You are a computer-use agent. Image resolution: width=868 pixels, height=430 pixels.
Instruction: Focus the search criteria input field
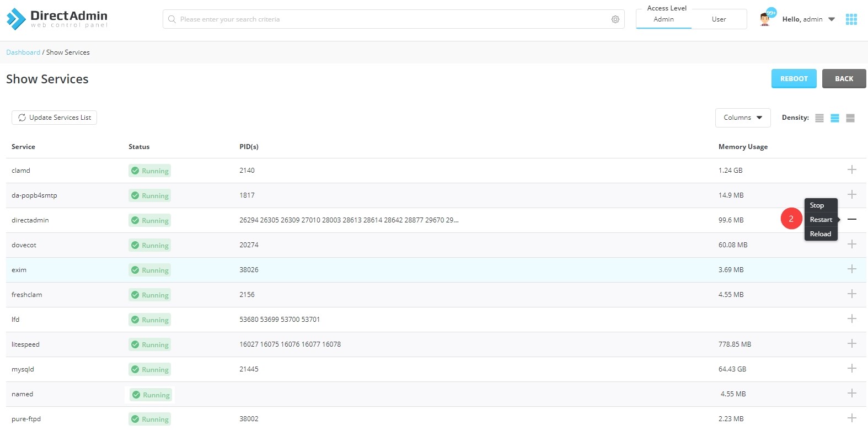click(x=394, y=19)
